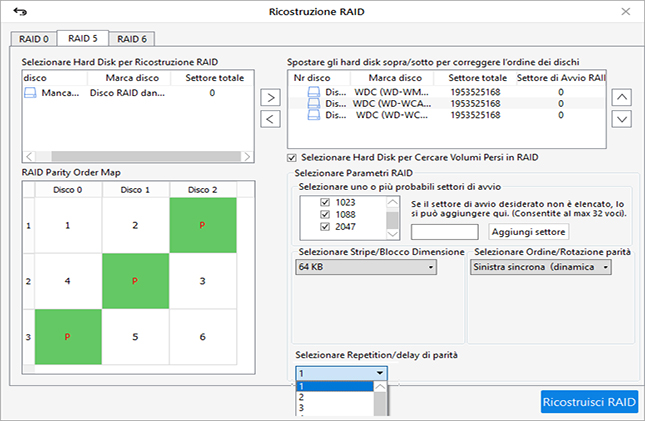Click up arrow of parity delay dropdown scrollbar

click(x=380, y=387)
